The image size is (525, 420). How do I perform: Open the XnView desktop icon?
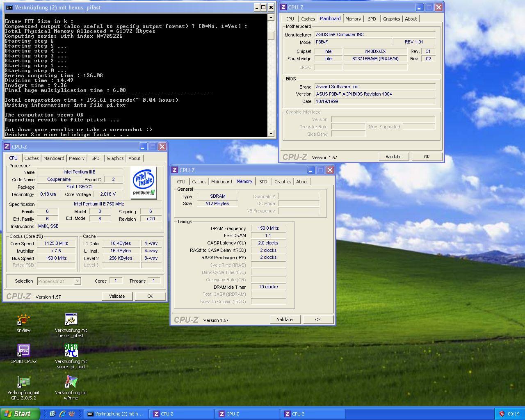23,320
